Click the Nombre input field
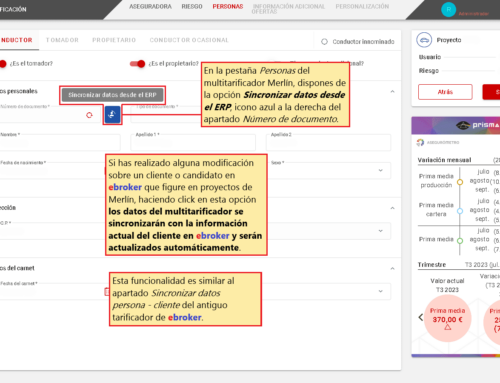 click(x=60, y=143)
